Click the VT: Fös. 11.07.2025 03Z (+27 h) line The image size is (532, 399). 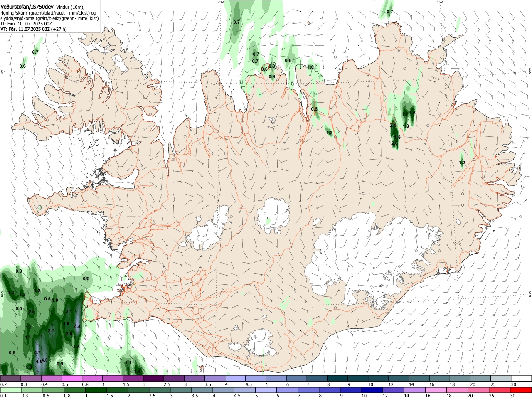34,29
